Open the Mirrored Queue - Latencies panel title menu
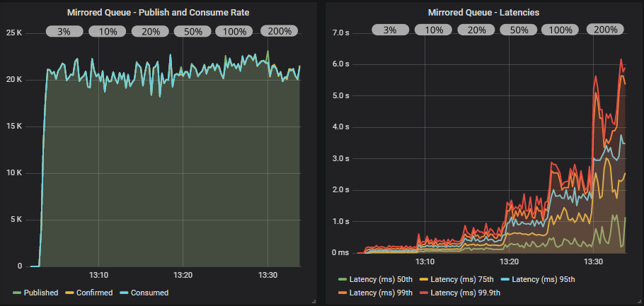This screenshot has width=644, height=306. pos(483,12)
